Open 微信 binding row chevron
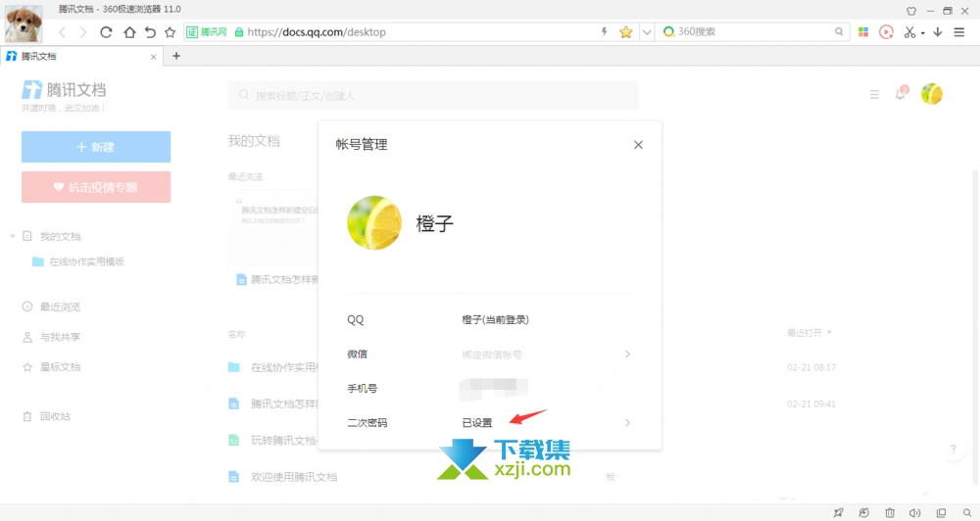 (x=627, y=355)
